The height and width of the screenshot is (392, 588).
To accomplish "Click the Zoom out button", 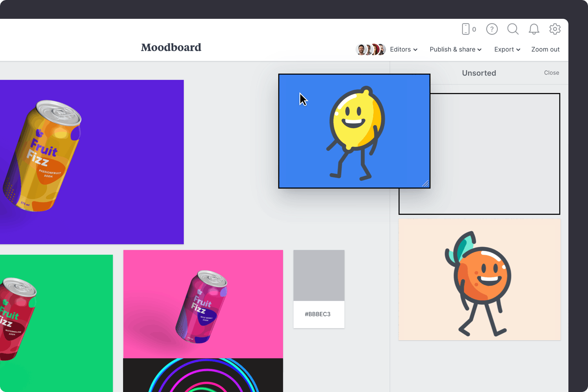I will point(545,49).
